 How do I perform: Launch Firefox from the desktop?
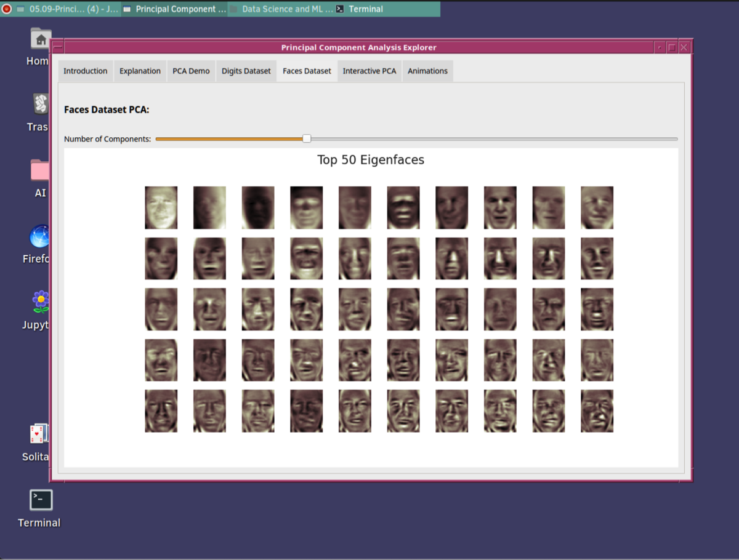coord(41,237)
